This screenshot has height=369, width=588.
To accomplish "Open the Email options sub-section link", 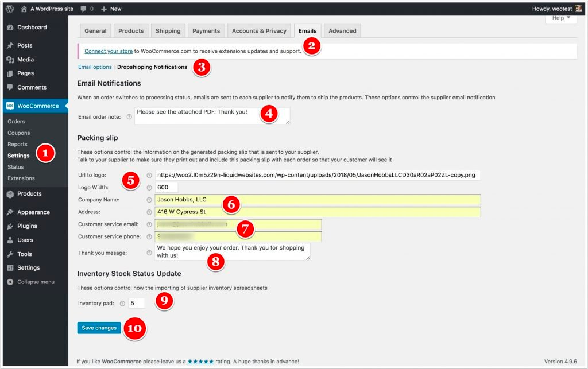I will [95, 67].
